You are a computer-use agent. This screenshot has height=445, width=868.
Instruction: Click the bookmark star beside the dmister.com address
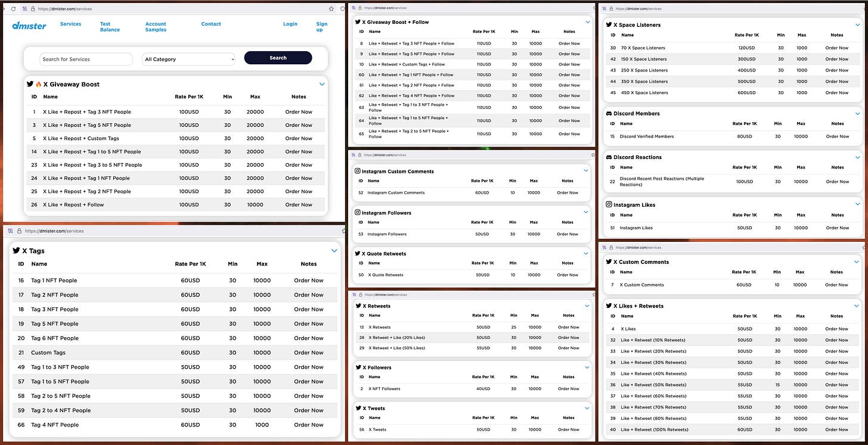[331, 9]
